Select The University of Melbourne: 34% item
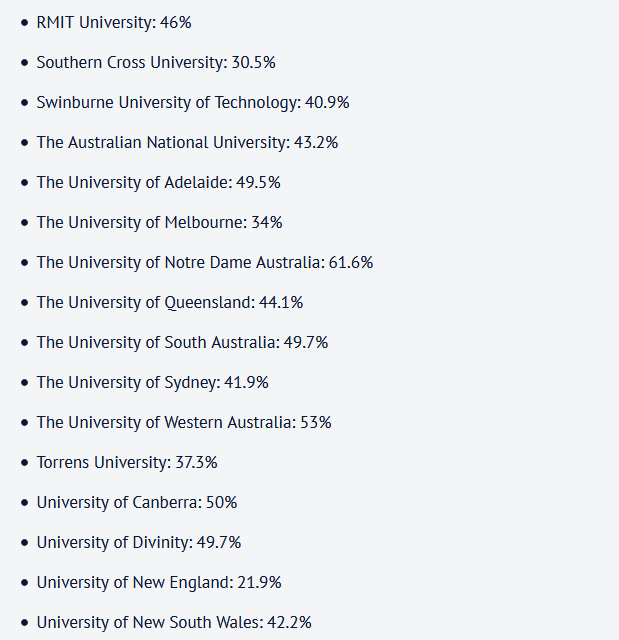The width and height of the screenshot is (619, 640). tap(160, 222)
